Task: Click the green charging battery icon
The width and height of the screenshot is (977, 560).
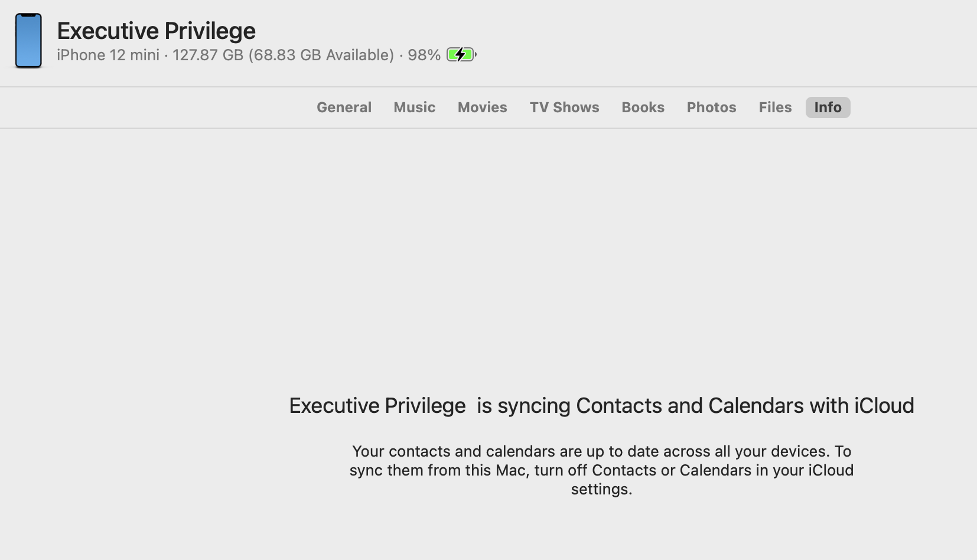Action: click(x=461, y=55)
